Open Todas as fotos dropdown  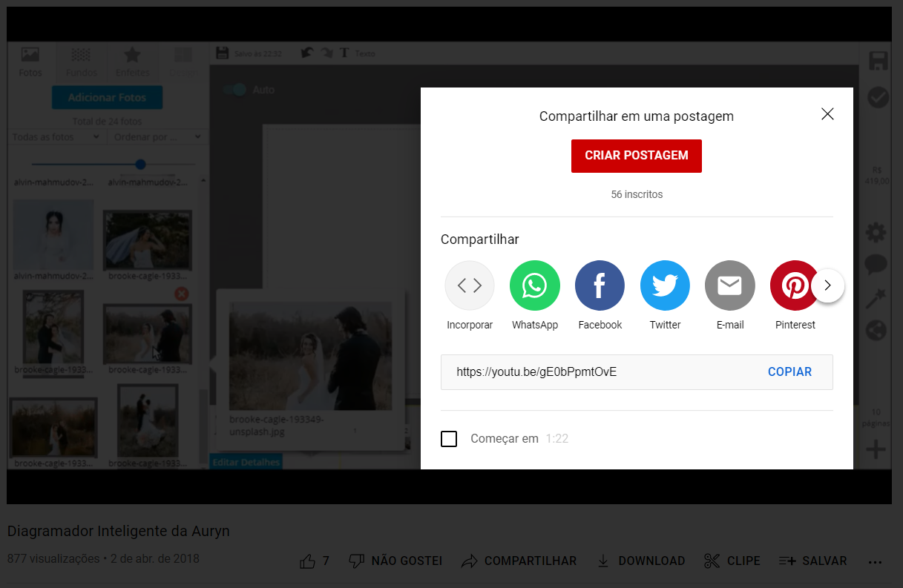coord(56,137)
